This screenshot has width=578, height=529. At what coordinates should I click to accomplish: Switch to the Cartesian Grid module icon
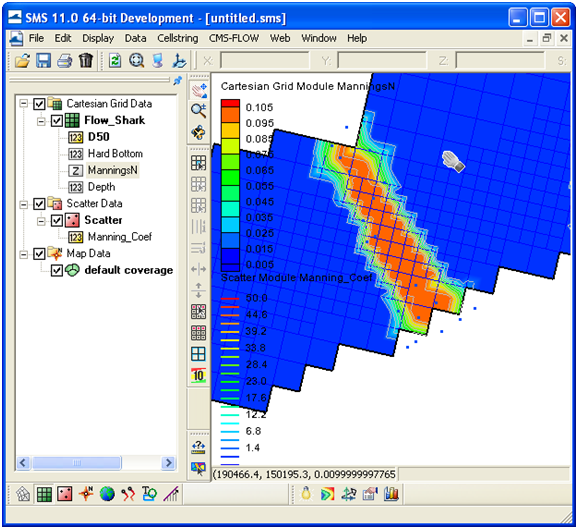click(44, 494)
